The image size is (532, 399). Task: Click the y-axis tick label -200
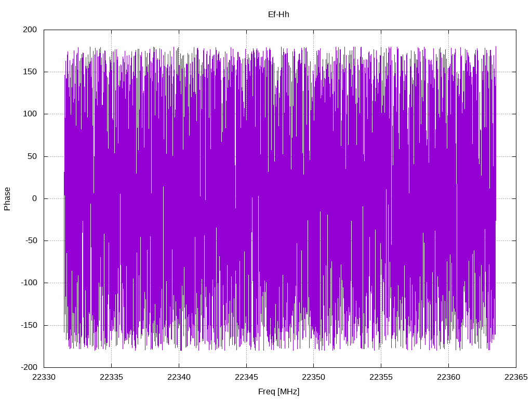29,367
